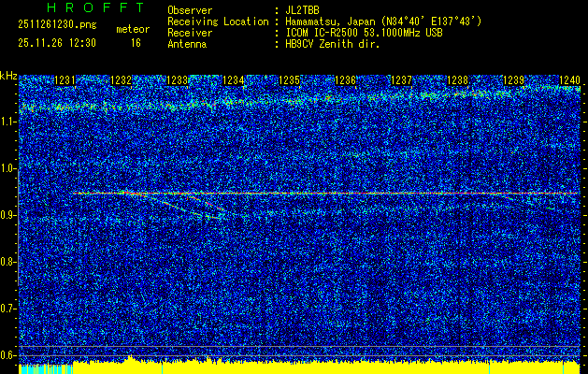Click the 0.9 frequency axis label

click(8, 215)
